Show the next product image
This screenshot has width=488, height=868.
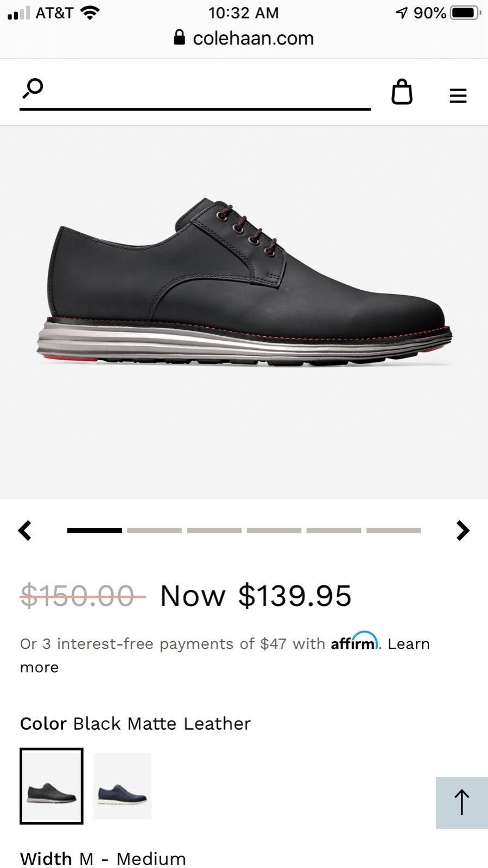[462, 531]
